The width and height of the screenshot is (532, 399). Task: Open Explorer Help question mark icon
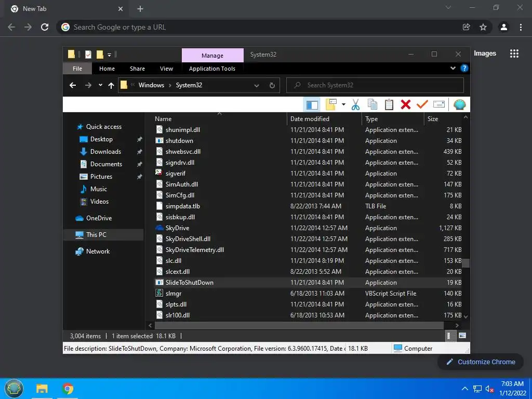464,68
